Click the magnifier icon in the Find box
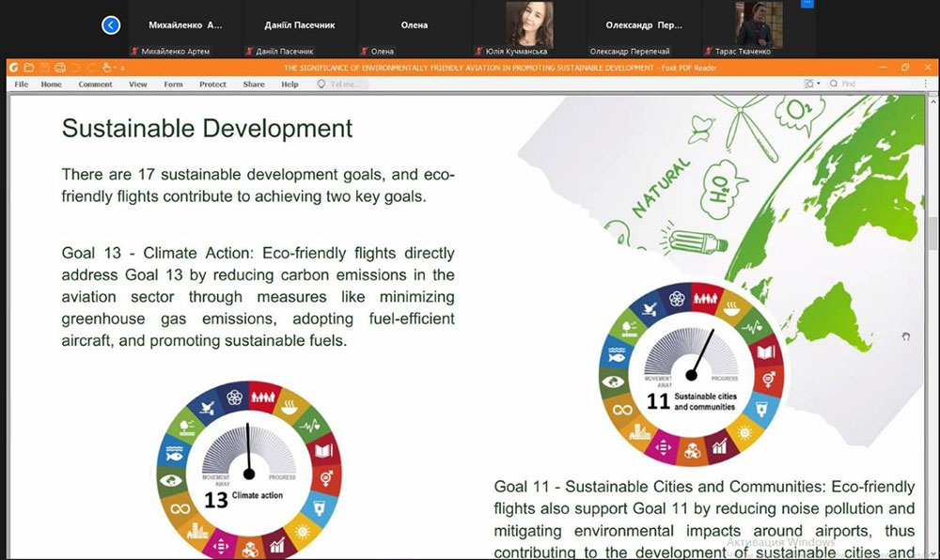 833,84
